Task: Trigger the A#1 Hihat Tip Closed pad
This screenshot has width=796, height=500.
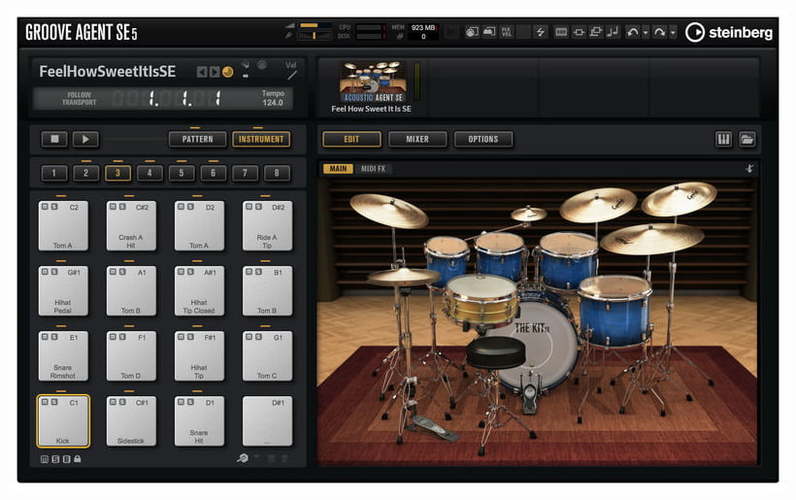Action: (x=199, y=291)
